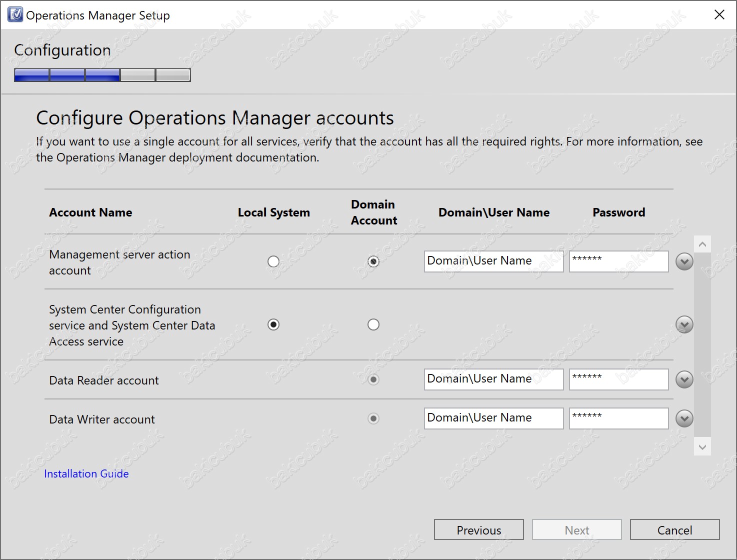The width and height of the screenshot is (737, 560).
Task: Open the Installation Guide link
Action: click(x=86, y=473)
